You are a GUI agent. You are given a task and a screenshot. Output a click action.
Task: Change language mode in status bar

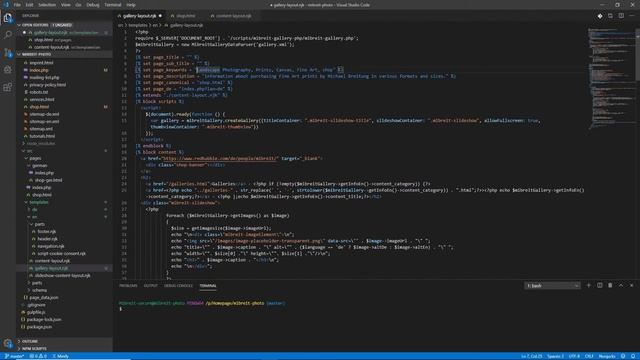click(x=607, y=356)
